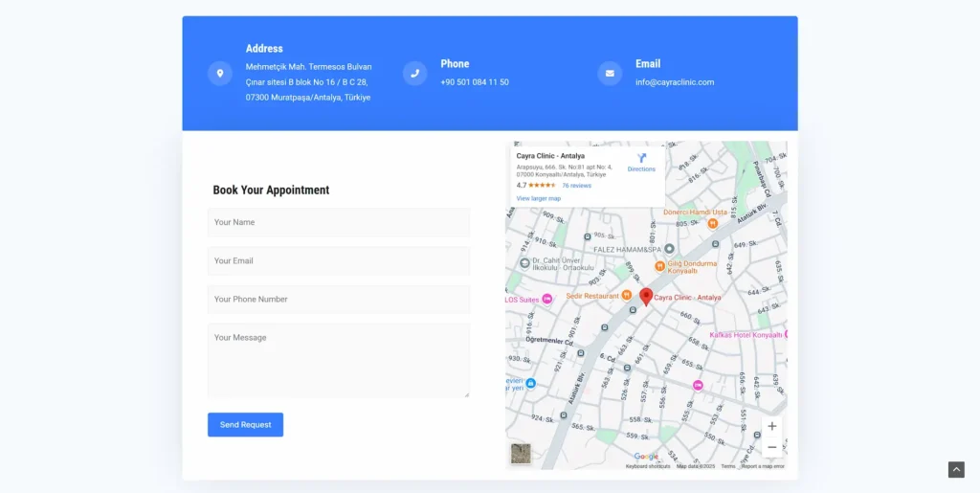This screenshot has width=980, height=493.
Task: Open Directions from the map card
Action: click(x=641, y=162)
